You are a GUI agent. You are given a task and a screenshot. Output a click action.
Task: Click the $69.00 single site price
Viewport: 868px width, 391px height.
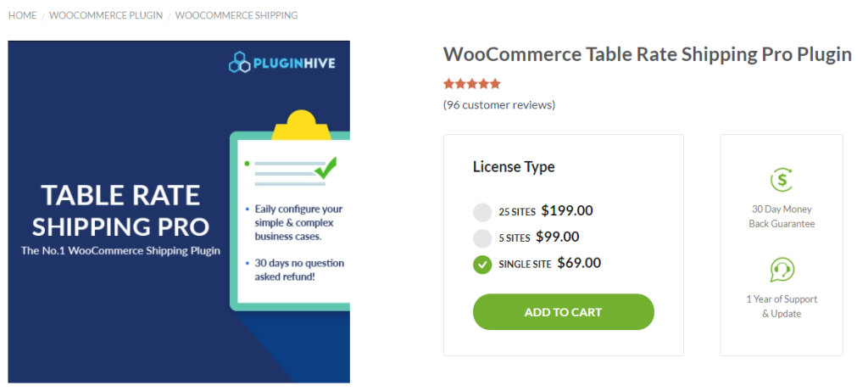click(x=579, y=263)
